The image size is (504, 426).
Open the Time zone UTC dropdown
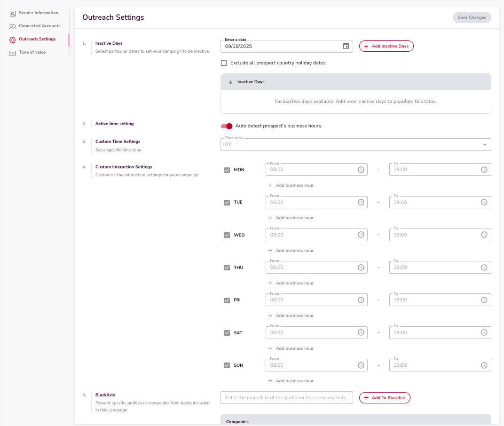coord(355,145)
